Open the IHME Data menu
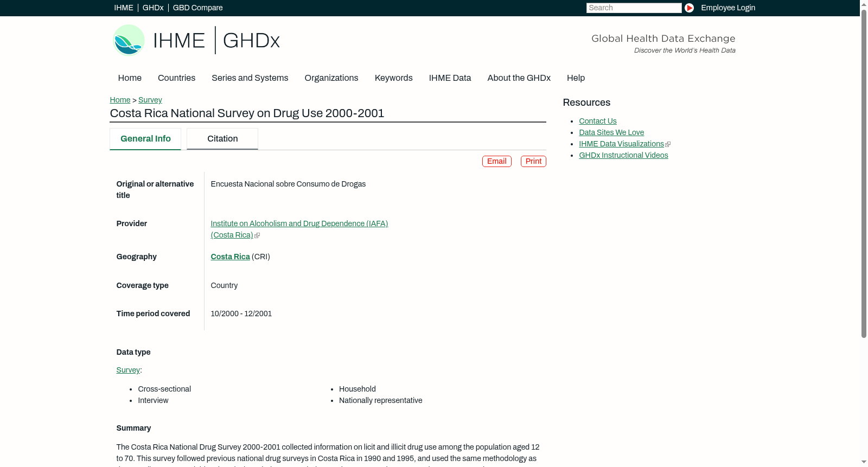This screenshot has height=467, width=868. pyautogui.click(x=450, y=78)
